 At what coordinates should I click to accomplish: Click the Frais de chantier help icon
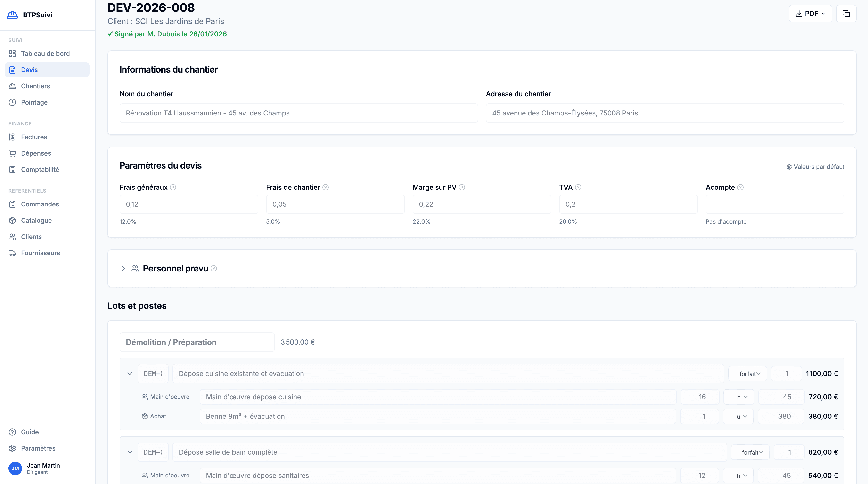tap(326, 187)
